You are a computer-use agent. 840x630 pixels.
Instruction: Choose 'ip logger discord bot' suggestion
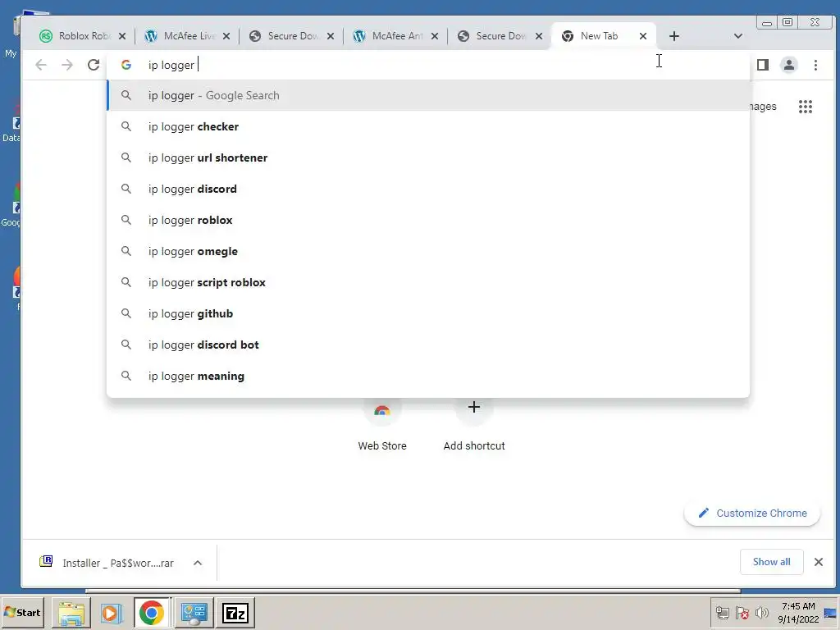[428, 345]
